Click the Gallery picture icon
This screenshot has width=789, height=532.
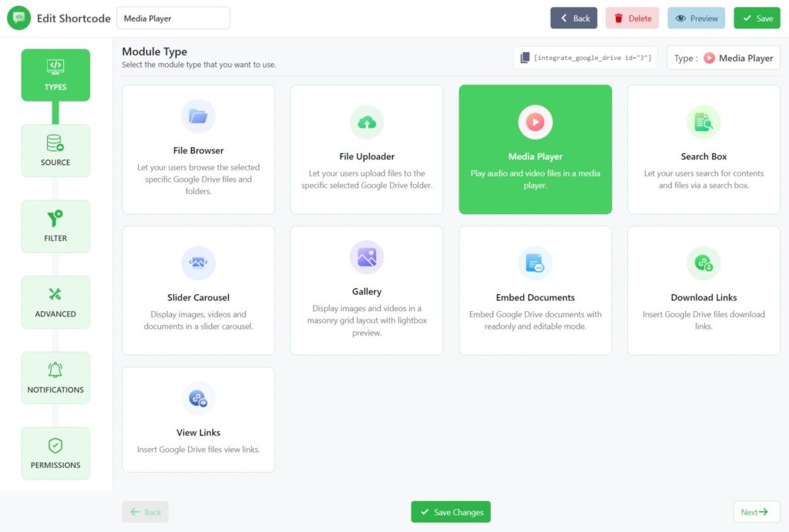(x=367, y=257)
